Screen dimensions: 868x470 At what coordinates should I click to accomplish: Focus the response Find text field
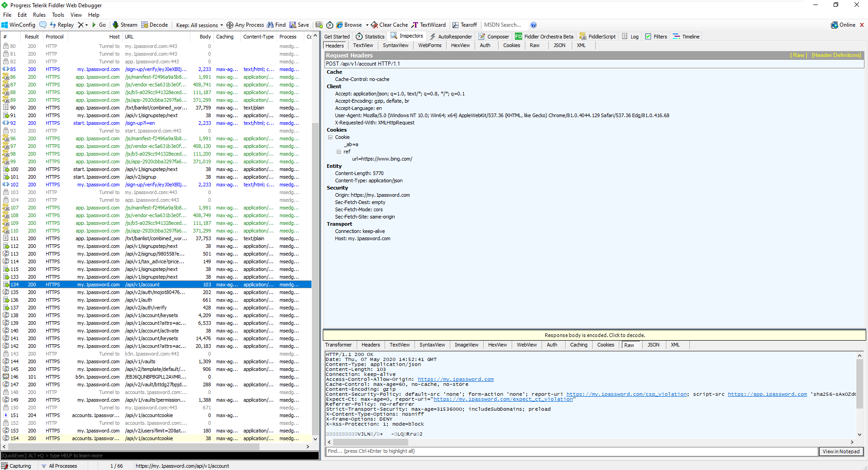click(x=572, y=451)
